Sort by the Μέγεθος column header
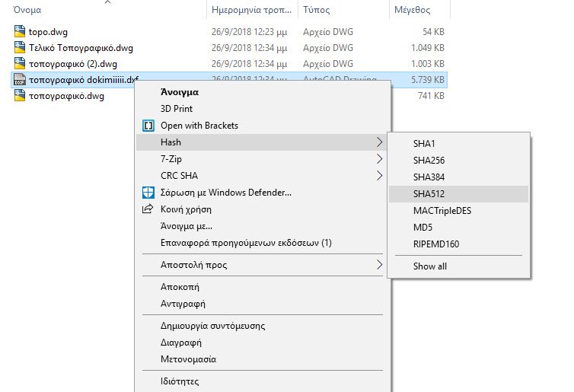Image resolution: width=574 pixels, height=392 pixels. [412, 11]
